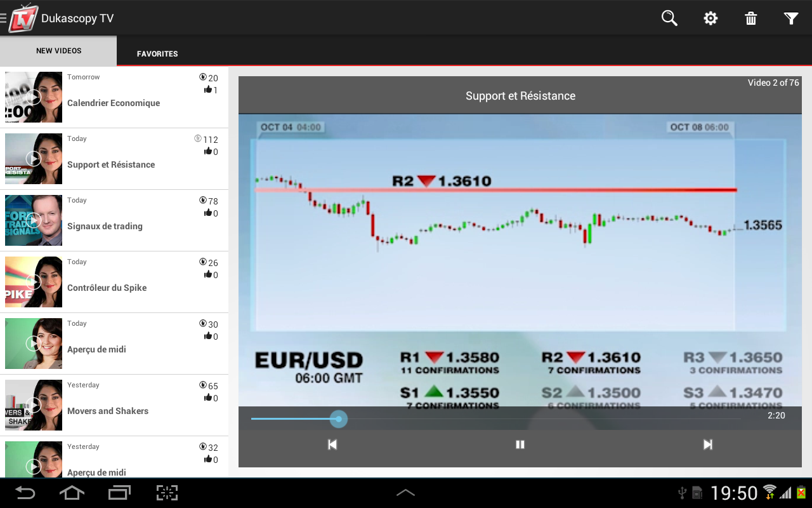Tap the trash delete icon
Screen dimensions: 812x508
pos(751,18)
